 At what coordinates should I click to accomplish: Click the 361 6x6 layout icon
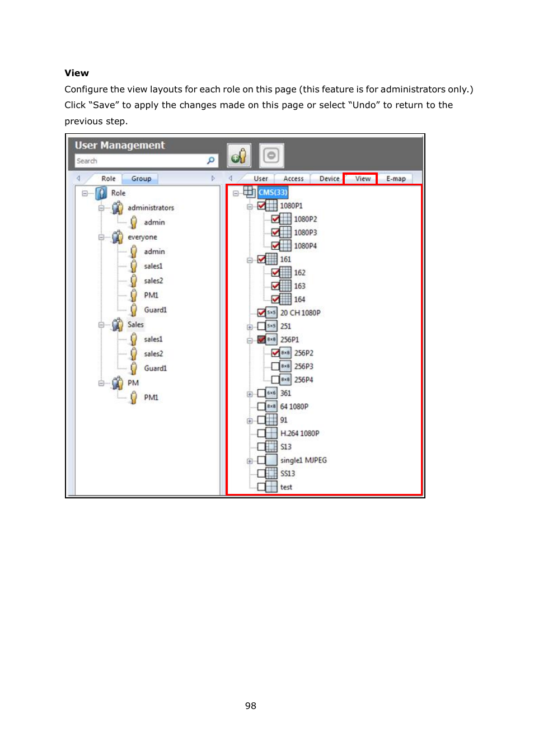271,393
